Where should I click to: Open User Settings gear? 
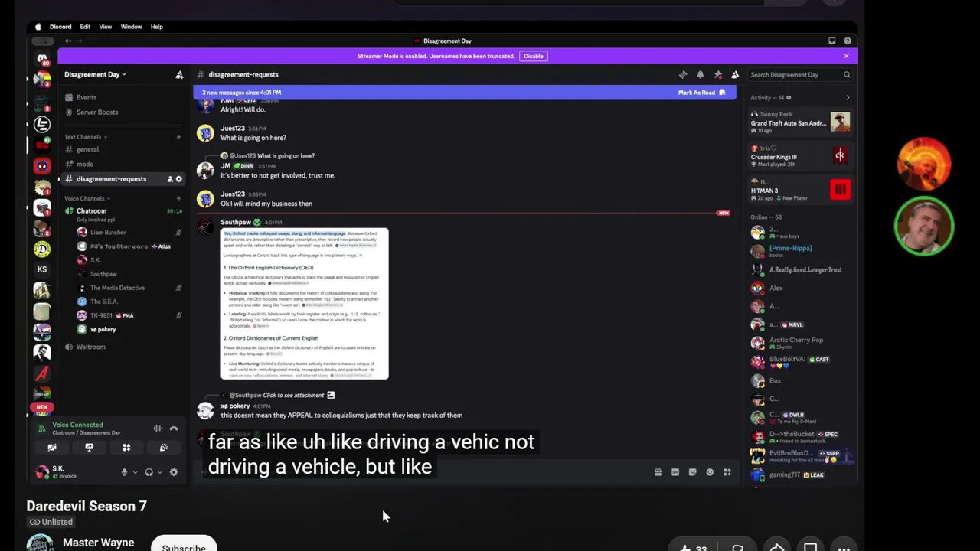[x=174, y=472]
